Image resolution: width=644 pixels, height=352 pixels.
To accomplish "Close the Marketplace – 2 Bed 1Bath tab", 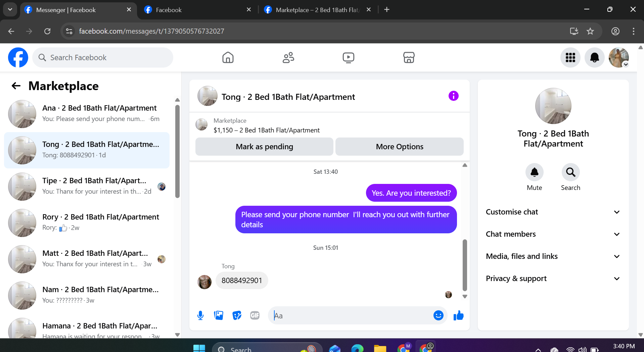I will pos(369,10).
